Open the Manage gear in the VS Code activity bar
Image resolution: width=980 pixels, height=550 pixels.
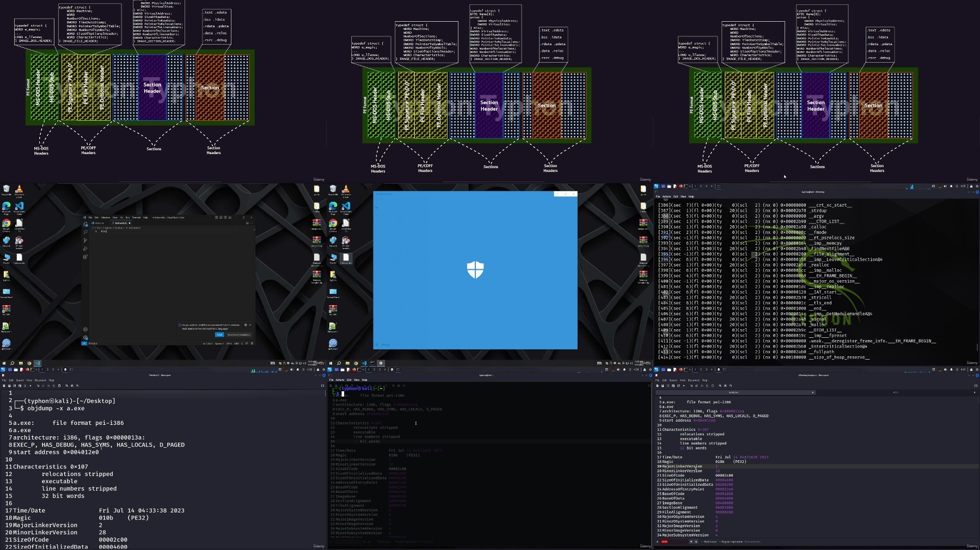click(x=85, y=337)
